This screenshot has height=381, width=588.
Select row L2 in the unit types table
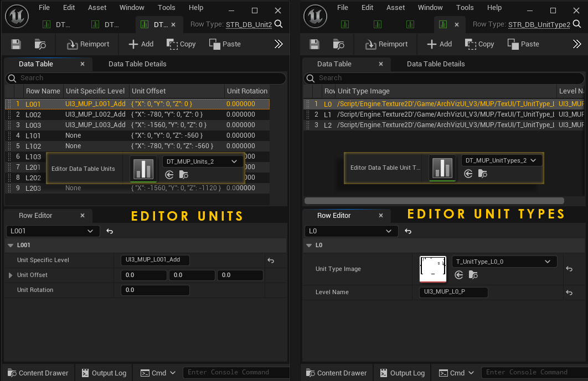point(444,125)
